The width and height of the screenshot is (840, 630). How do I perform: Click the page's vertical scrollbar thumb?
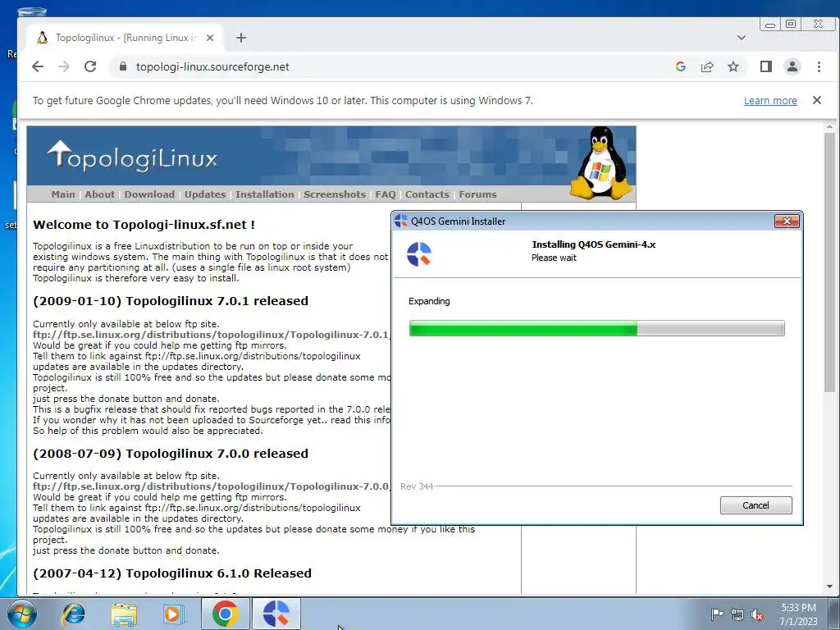click(829, 262)
